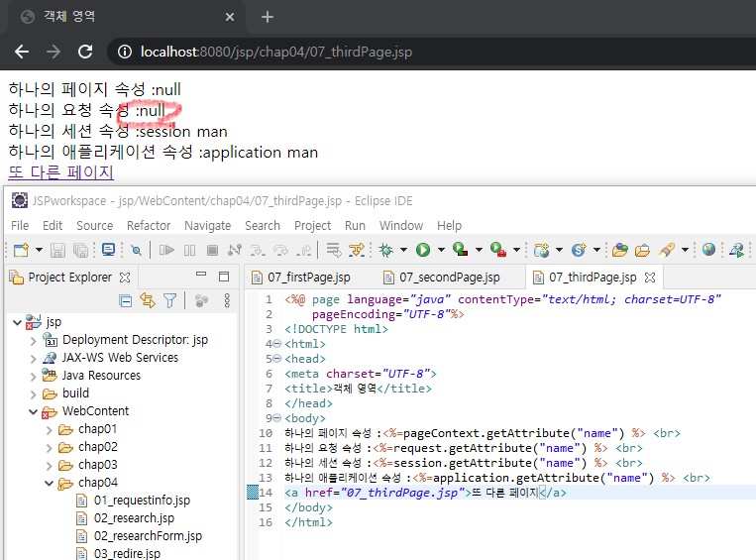Open the Navigate menu
The image size is (756, 560).
click(x=207, y=226)
